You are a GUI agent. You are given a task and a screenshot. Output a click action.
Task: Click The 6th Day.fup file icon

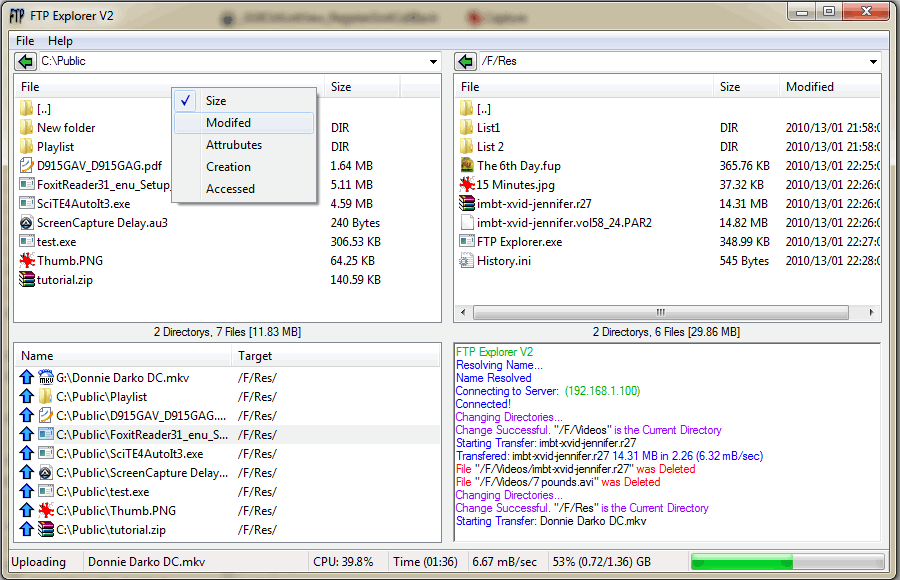click(x=467, y=165)
